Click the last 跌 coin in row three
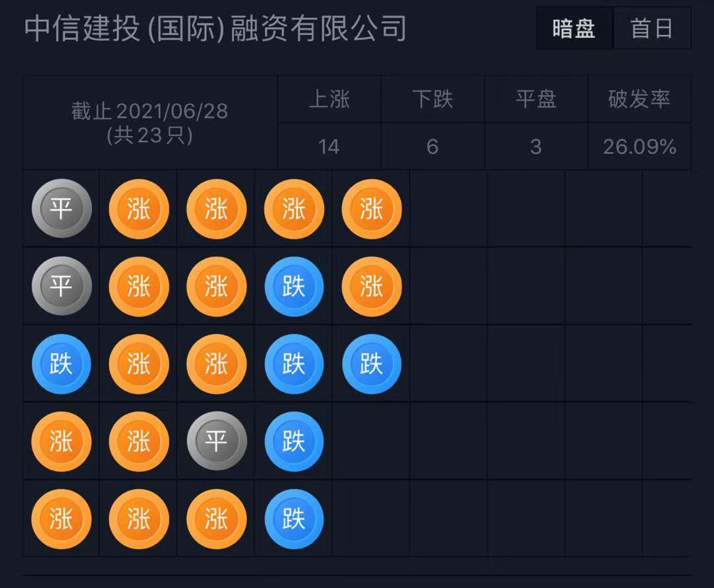714x588 pixels. click(370, 363)
